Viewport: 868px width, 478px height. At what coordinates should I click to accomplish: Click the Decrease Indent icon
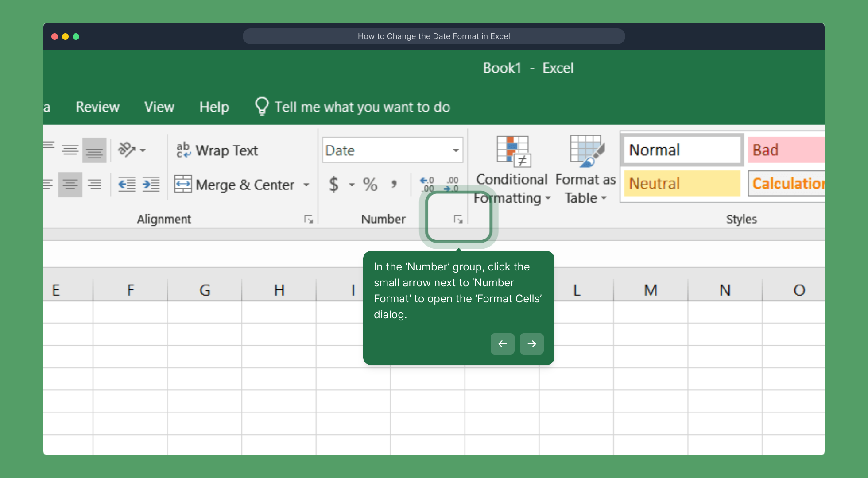[127, 184]
